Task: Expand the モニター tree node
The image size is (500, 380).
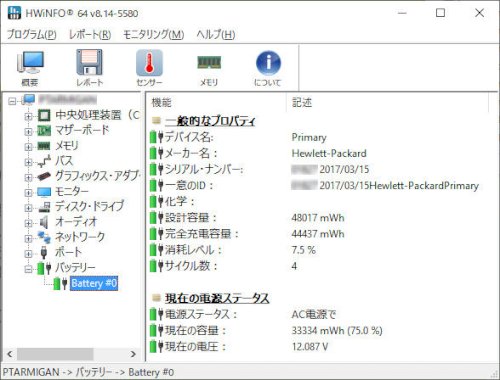Action: (28, 193)
